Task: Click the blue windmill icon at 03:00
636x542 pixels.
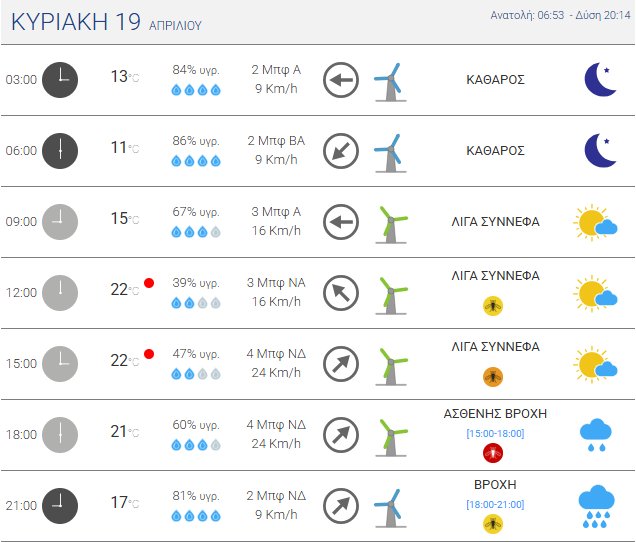Action: pos(389,80)
